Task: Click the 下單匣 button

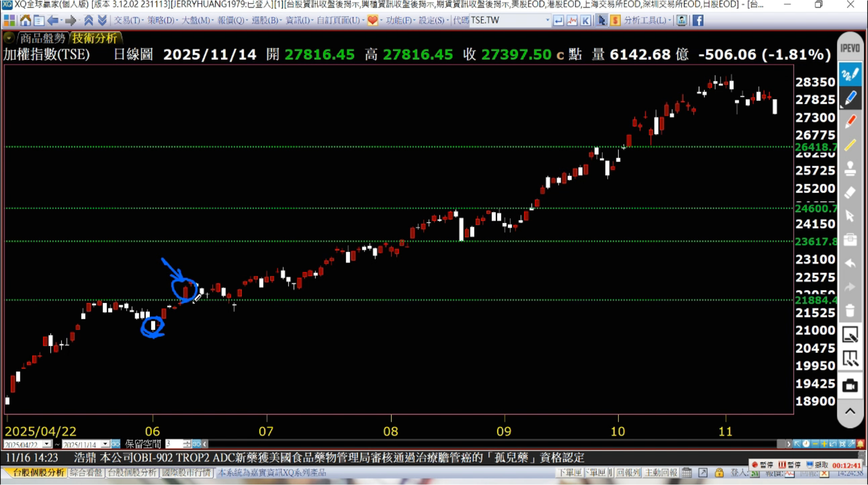Action: 569,472
